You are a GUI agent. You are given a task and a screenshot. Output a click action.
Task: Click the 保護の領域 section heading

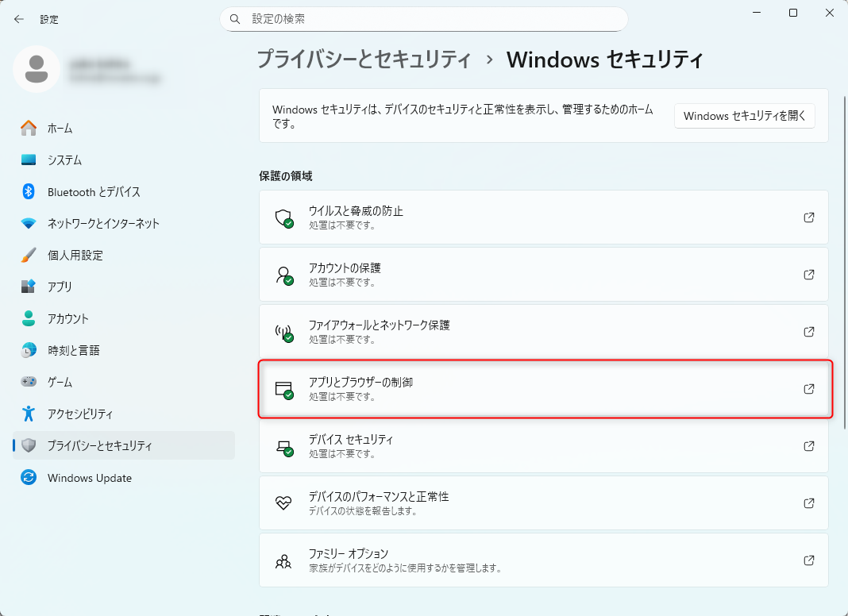(x=286, y=176)
